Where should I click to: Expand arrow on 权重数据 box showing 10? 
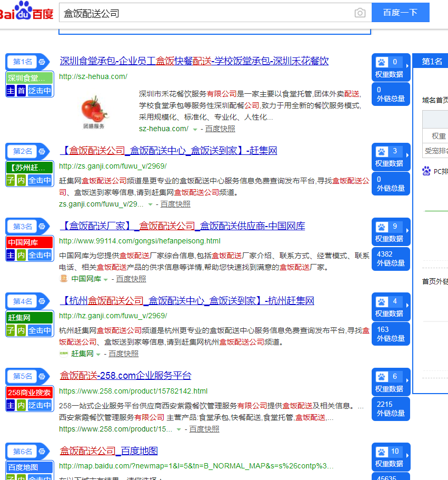407,455
